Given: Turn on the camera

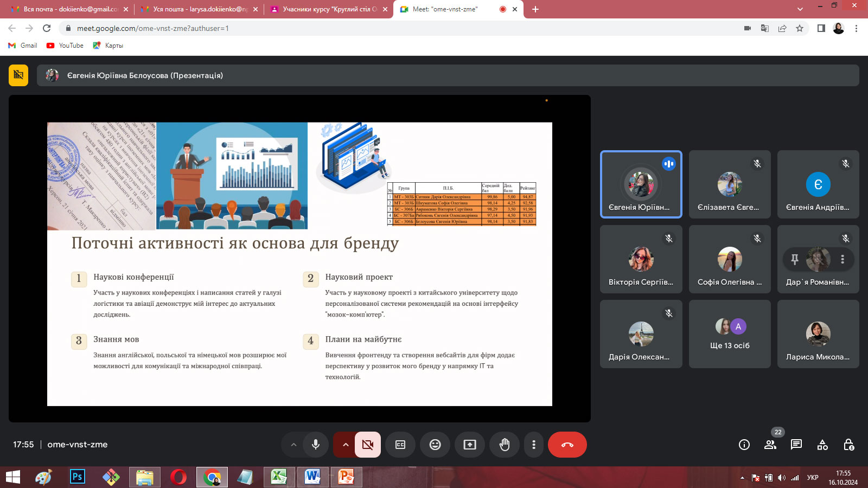Looking at the screenshot, I should tap(368, 445).
